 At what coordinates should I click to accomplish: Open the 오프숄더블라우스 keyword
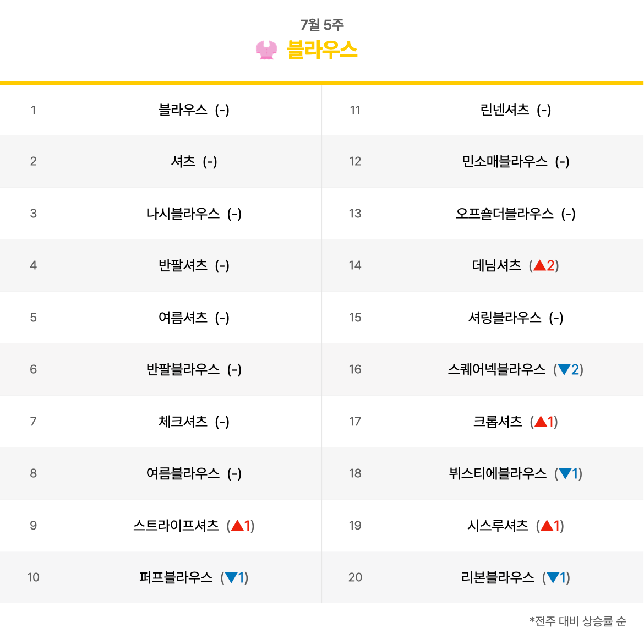[505, 214]
